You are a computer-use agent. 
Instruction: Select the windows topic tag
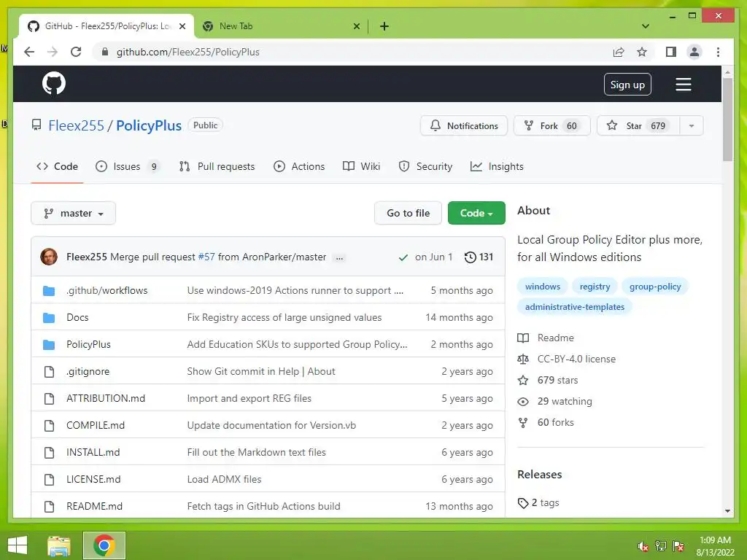(542, 287)
